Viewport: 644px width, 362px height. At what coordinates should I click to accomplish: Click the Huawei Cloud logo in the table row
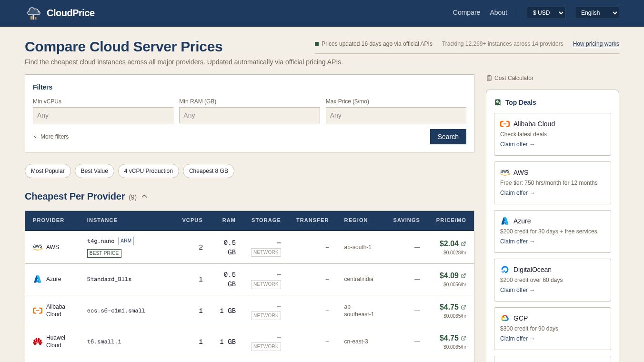38,342
